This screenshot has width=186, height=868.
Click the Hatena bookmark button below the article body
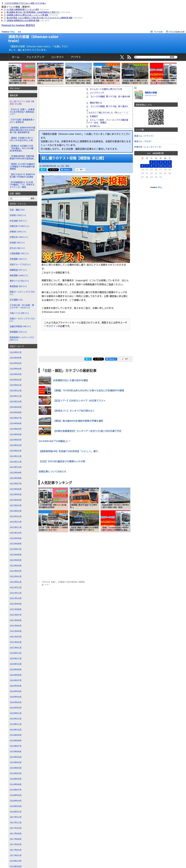(88, 359)
